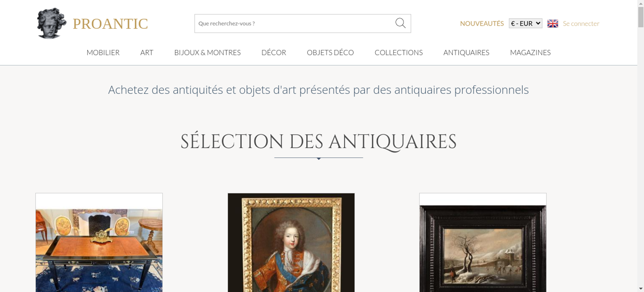Click the PROANTIC brand name text

tap(110, 24)
